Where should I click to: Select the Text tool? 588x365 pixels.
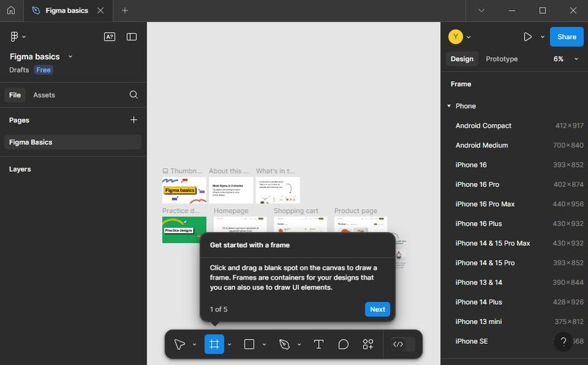[x=318, y=344]
